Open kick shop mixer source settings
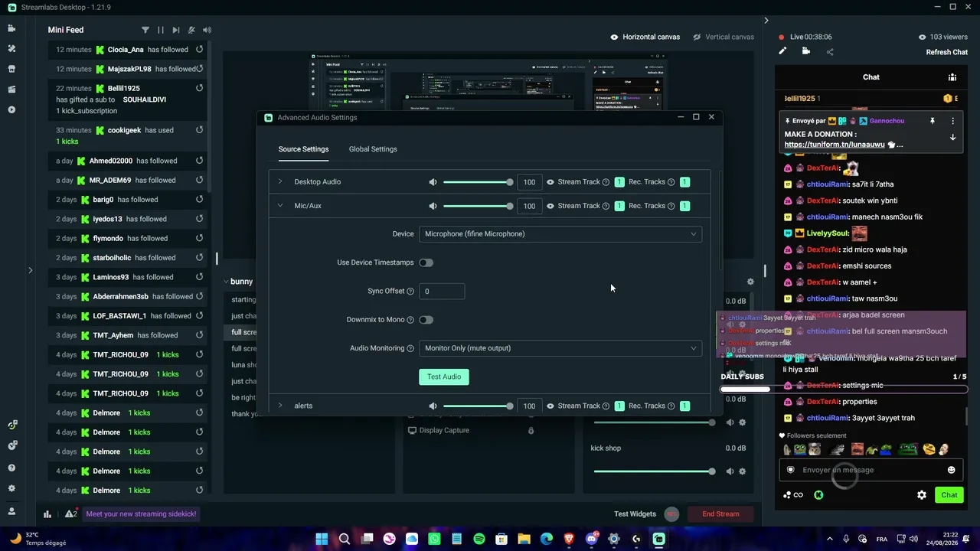The height and width of the screenshot is (551, 980). (742, 471)
